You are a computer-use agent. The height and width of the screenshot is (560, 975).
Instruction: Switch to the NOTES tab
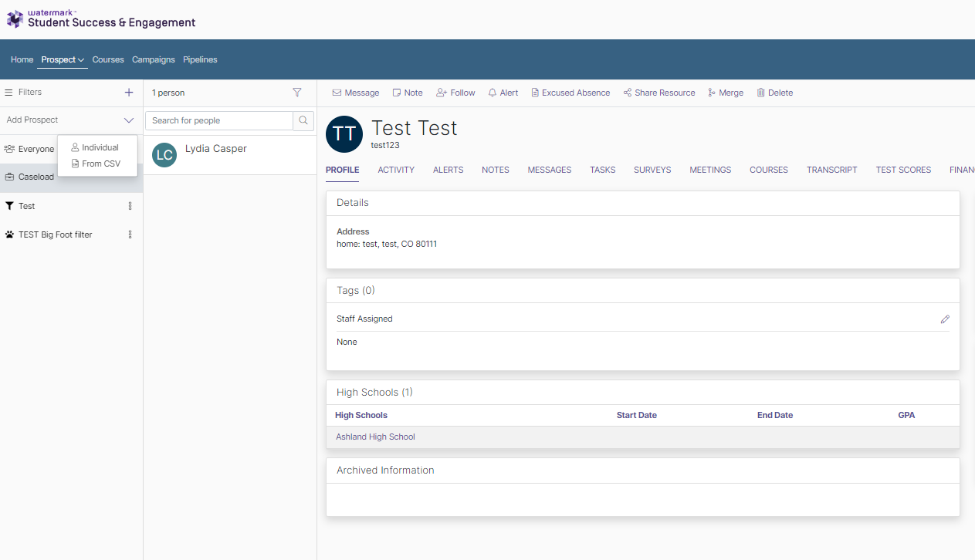(x=496, y=170)
